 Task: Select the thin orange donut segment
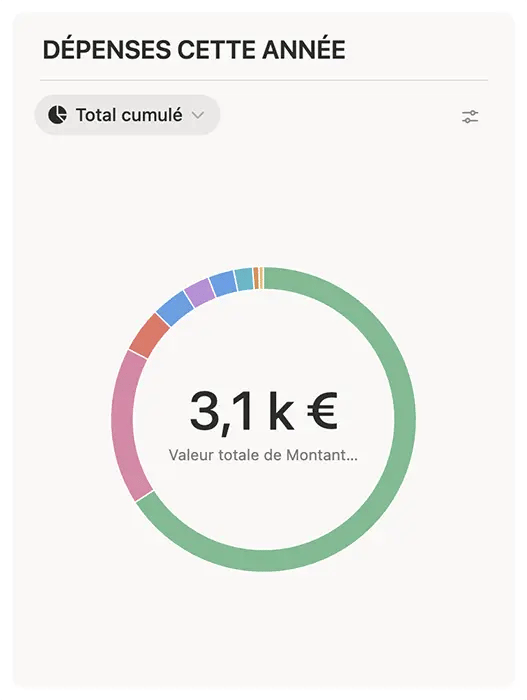[258, 278]
